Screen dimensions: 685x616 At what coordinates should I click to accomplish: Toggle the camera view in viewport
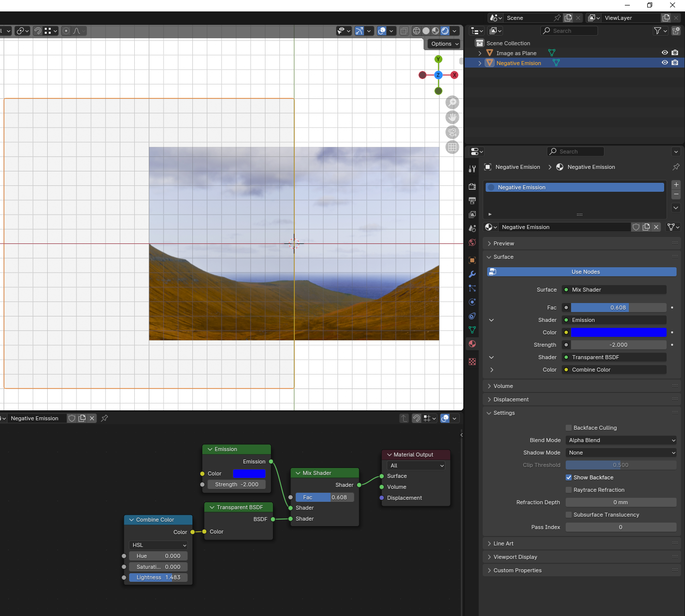[x=452, y=132]
